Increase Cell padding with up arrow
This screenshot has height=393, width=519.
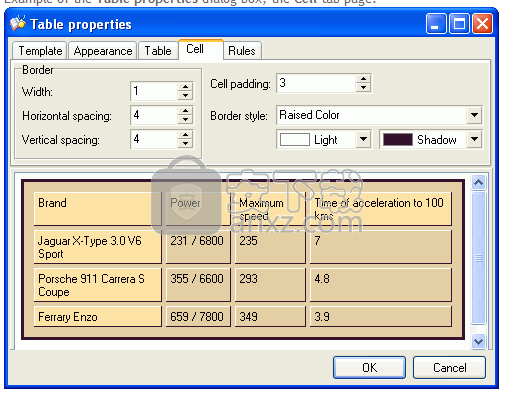[363, 79]
